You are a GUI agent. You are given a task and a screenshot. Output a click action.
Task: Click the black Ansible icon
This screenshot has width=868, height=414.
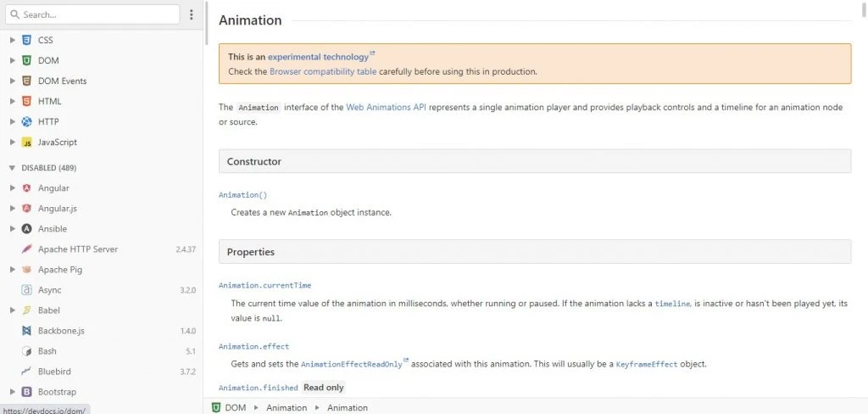click(x=26, y=229)
